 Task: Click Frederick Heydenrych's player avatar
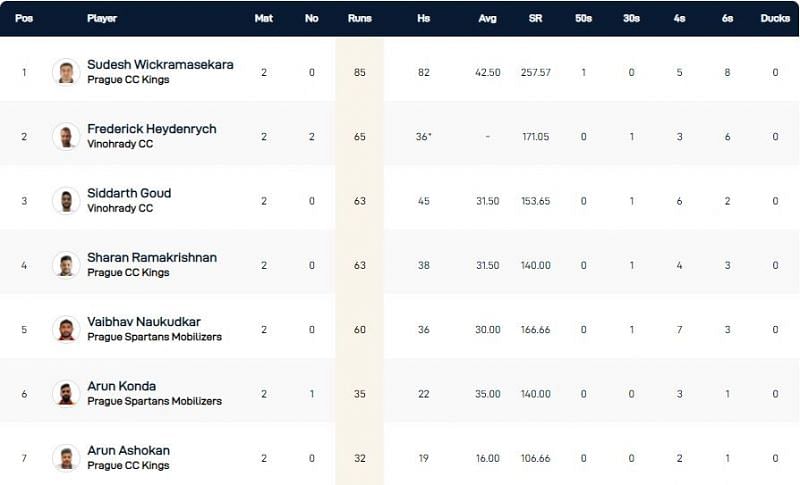pos(66,136)
